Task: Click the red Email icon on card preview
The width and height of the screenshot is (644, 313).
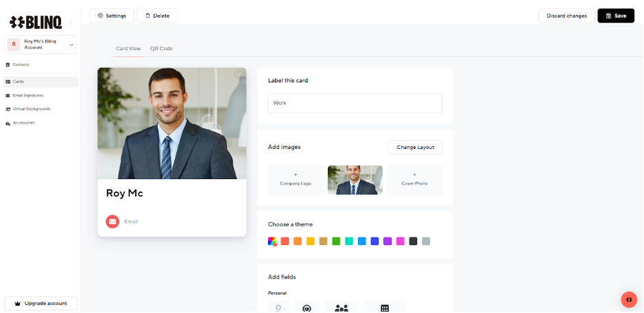Action: [x=112, y=221]
